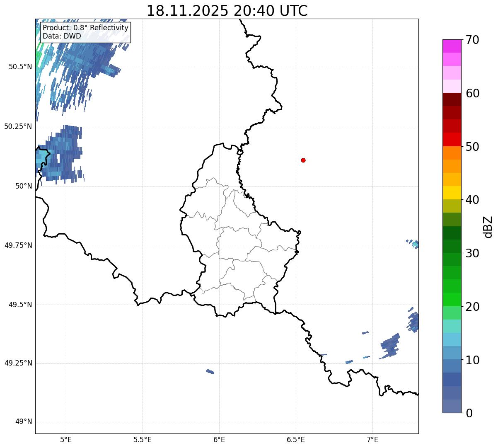The image size is (498, 448).
Task: Click the title text 18.11.2025 20:40 UTC
Action: point(227,11)
